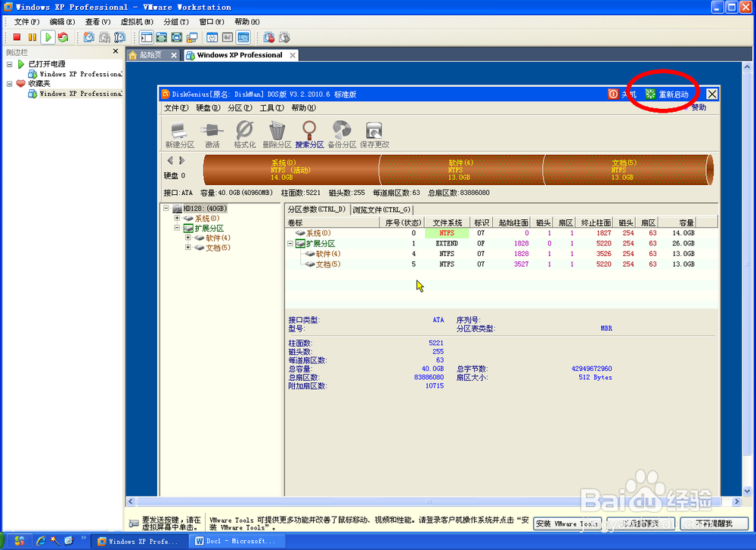Open DiskGenius 硬盘(D) menu

(208, 108)
